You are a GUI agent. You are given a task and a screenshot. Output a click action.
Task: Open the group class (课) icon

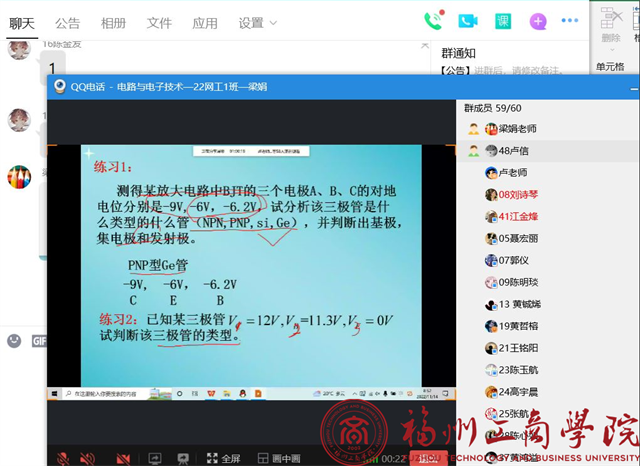503,21
